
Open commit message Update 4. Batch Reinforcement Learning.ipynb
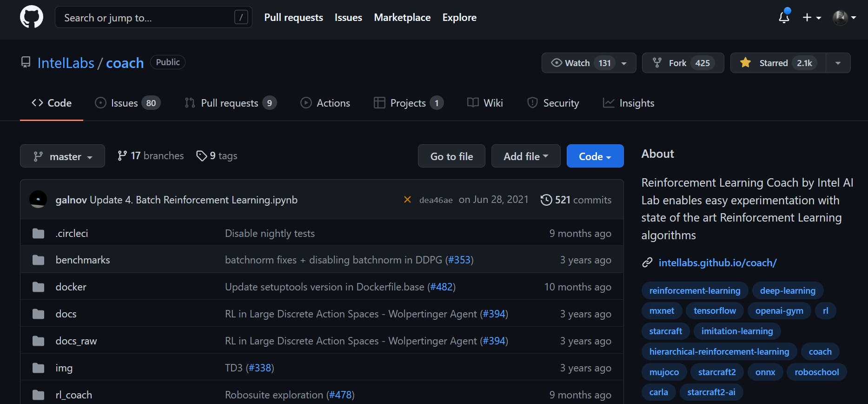click(x=193, y=200)
